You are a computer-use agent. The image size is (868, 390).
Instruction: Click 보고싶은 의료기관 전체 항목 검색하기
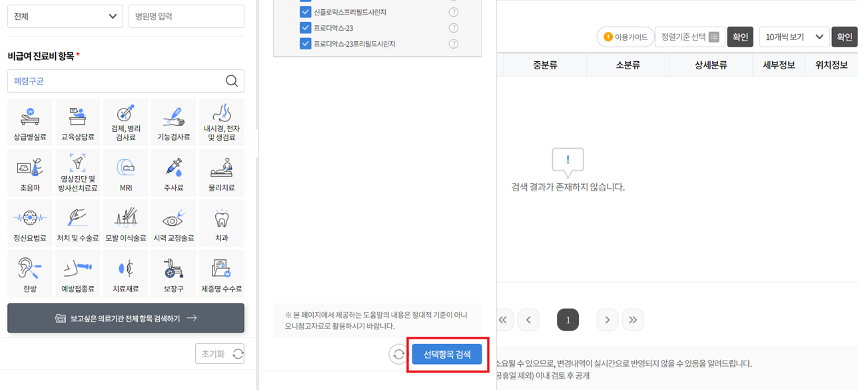pos(125,319)
